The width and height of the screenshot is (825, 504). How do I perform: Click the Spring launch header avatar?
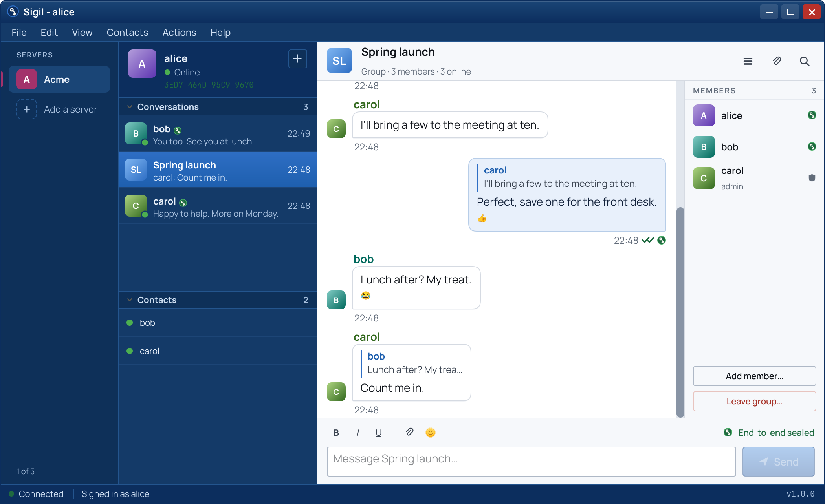coord(339,61)
